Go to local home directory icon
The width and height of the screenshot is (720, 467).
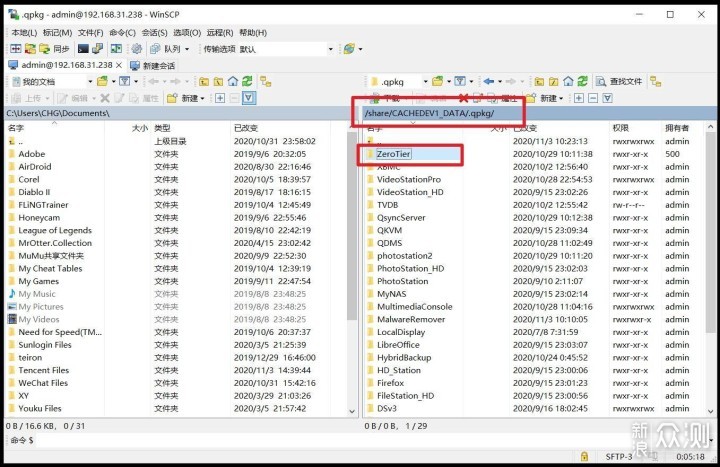pyautogui.click(x=233, y=82)
